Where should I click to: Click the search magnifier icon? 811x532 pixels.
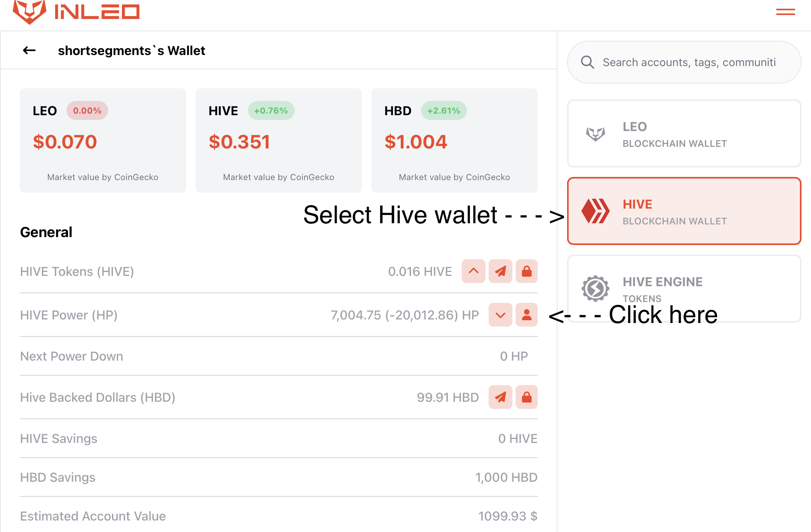[x=588, y=62]
